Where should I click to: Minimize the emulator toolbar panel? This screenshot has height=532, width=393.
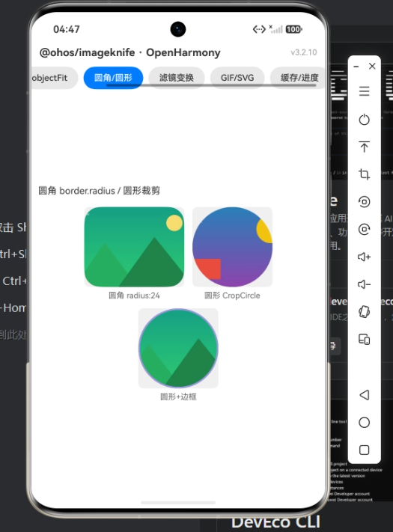[x=356, y=67]
